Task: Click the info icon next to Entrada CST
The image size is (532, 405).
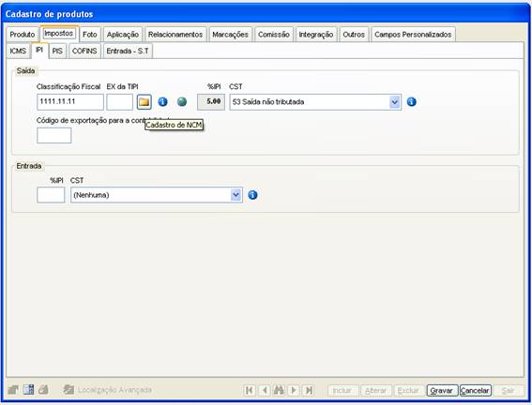Action: (x=252, y=195)
